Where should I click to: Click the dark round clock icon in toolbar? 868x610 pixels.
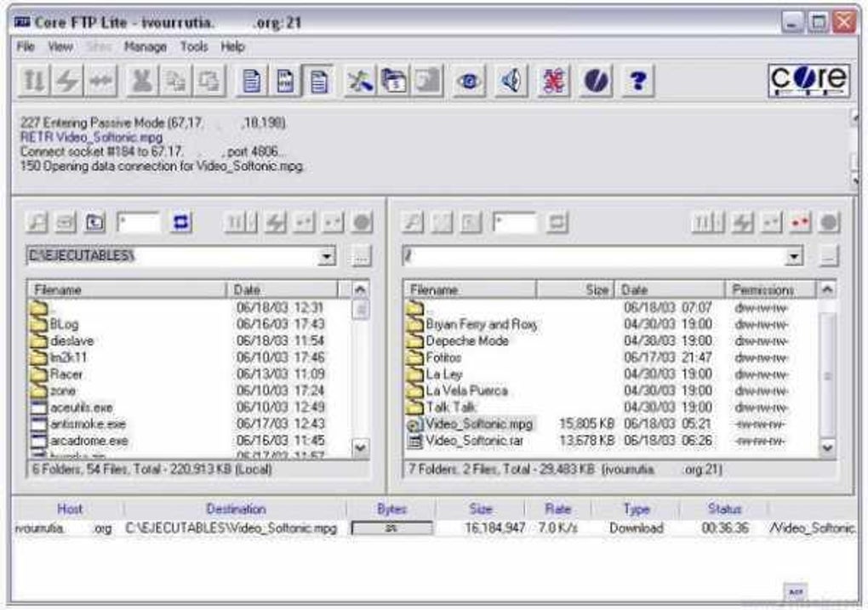click(596, 81)
